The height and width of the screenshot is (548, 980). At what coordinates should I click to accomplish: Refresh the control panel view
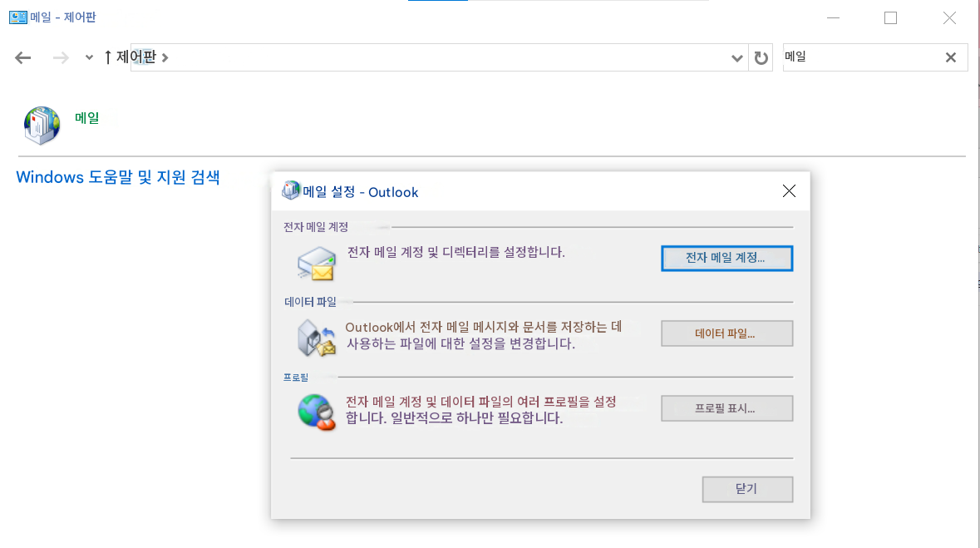(x=761, y=57)
